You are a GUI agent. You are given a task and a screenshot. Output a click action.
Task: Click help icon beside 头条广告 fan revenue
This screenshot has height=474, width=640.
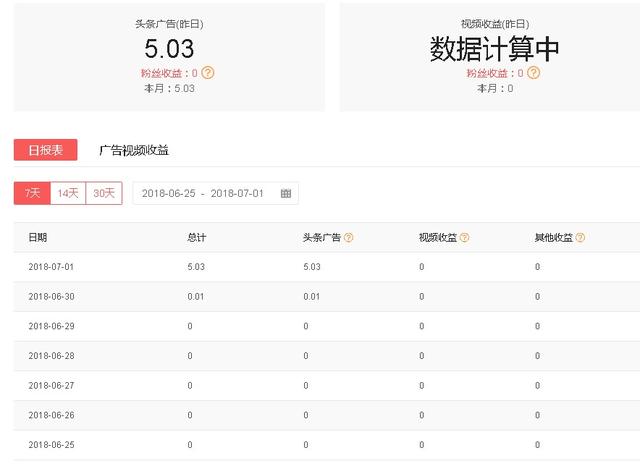pyautogui.click(x=208, y=73)
